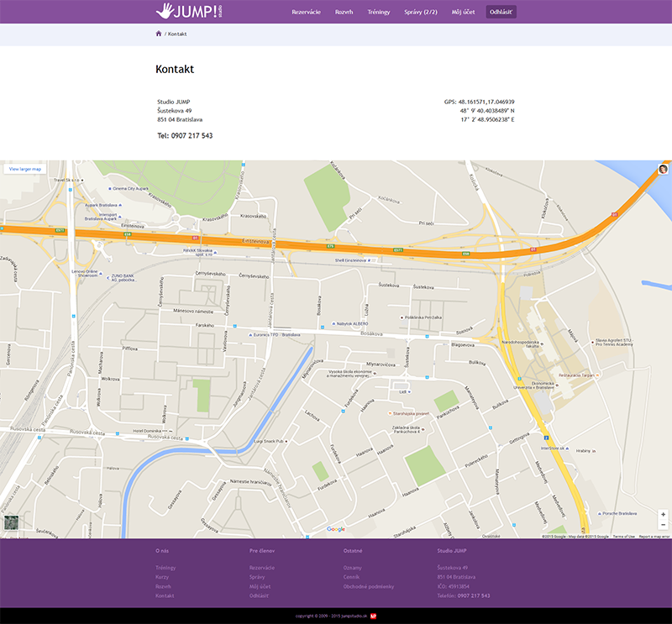Click Aupark Bratislava map marker
Screen dimensions: 672x624
click(x=102, y=205)
